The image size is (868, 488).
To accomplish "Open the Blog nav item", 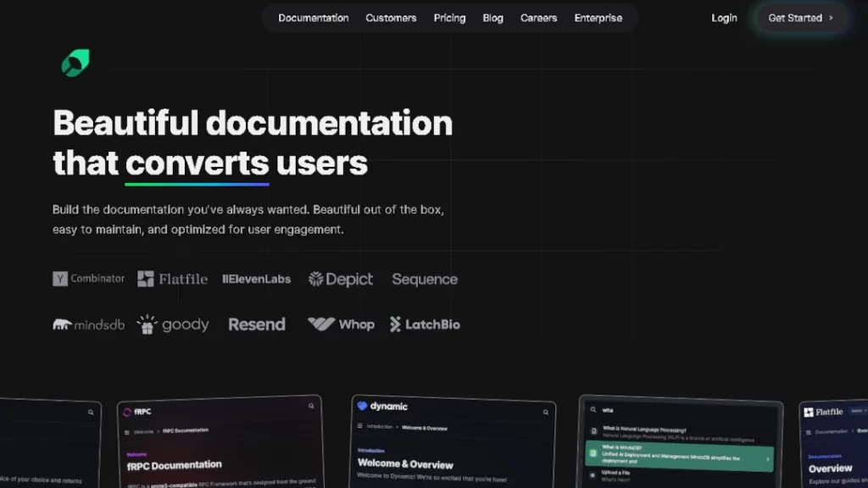I will [x=492, y=19].
